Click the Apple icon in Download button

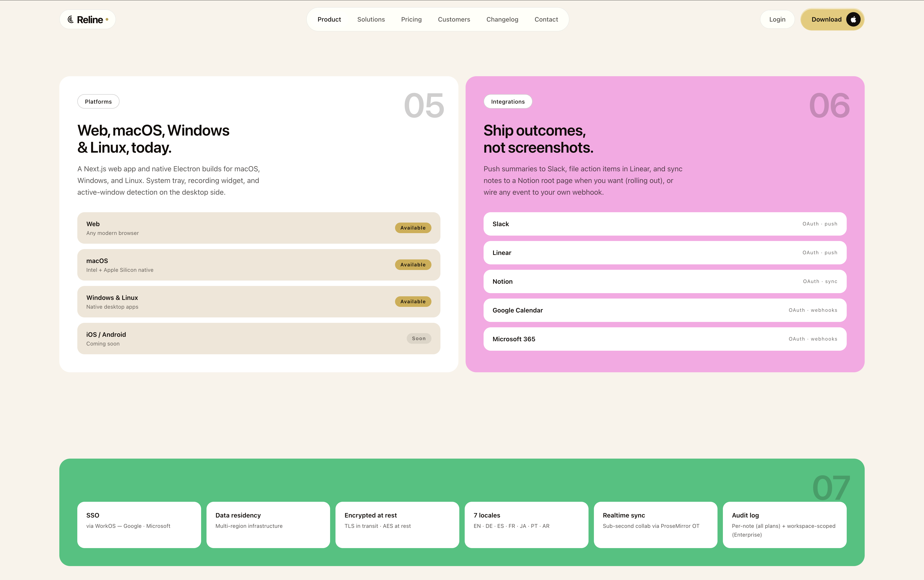(853, 20)
